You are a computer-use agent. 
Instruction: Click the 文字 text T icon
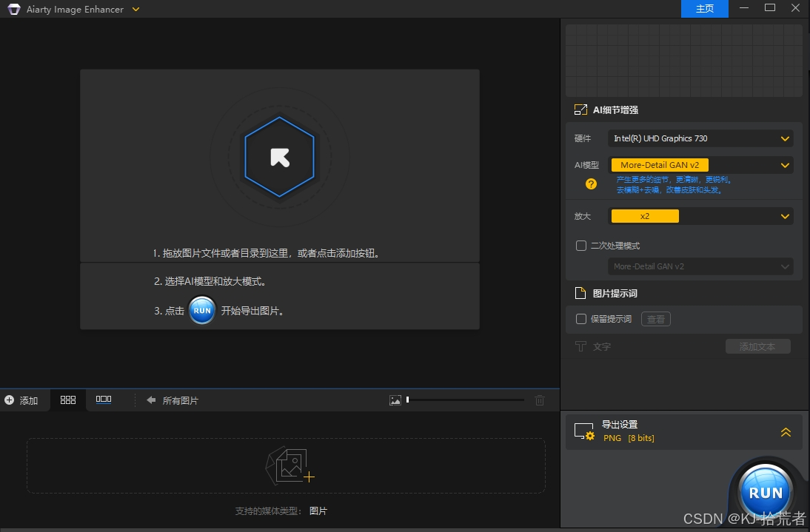580,346
